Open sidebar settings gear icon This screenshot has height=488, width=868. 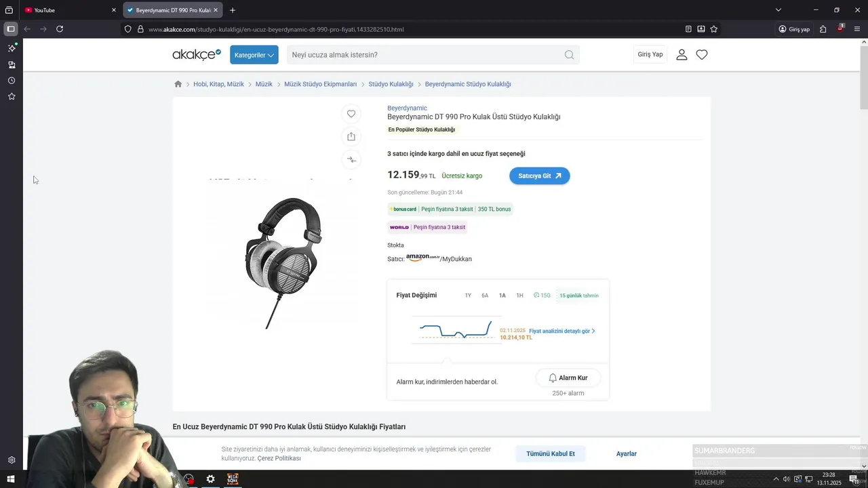coord(12,460)
